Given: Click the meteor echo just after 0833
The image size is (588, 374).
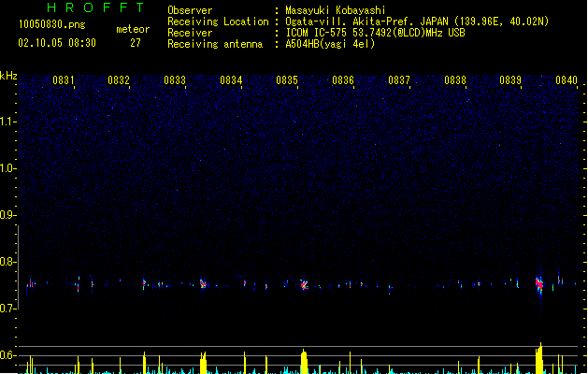Looking at the screenshot, I should 203,284.
